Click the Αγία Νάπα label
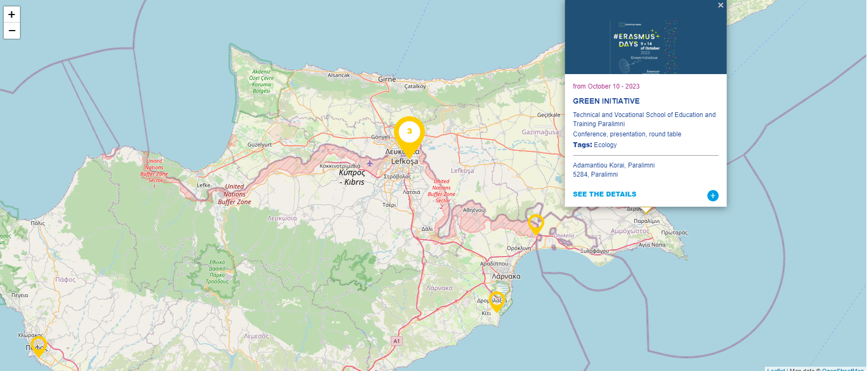The height and width of the screenshot is (371, 868). pos(652,245)
